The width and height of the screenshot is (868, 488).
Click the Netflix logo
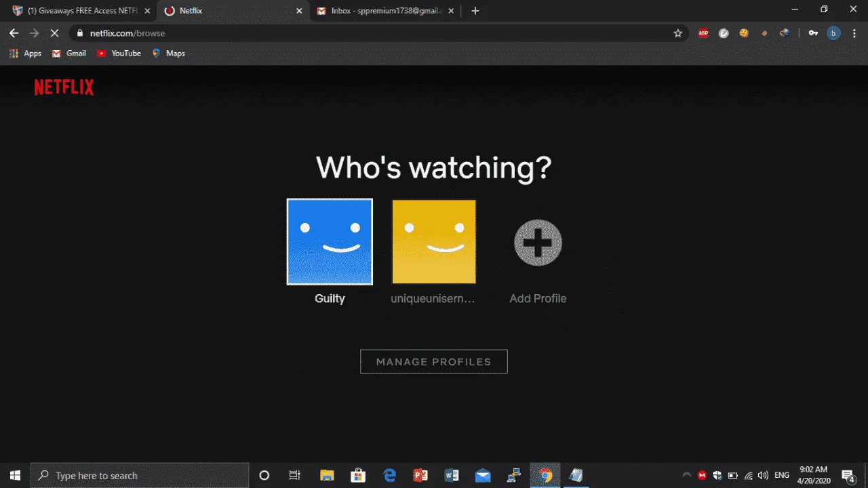[x=64, y=87]
